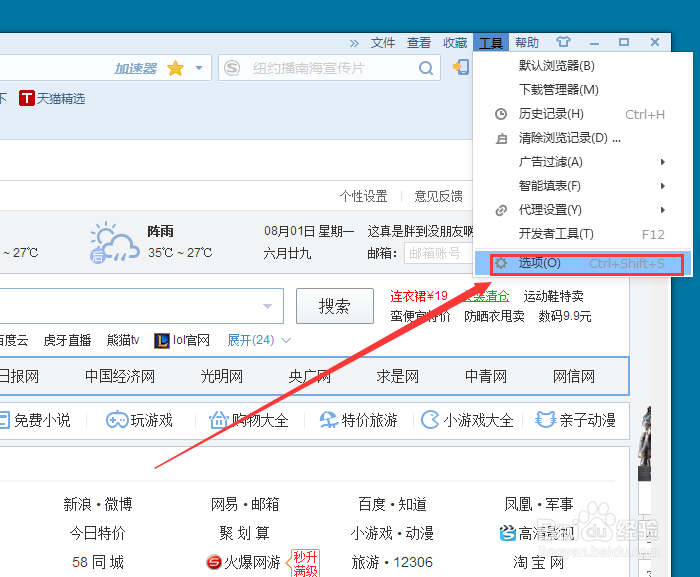Image resolution: width=700 pixels, height=577 pixels.
Task: Choose 清除浏览记录(D) menu entry
Action: [582, 138]
